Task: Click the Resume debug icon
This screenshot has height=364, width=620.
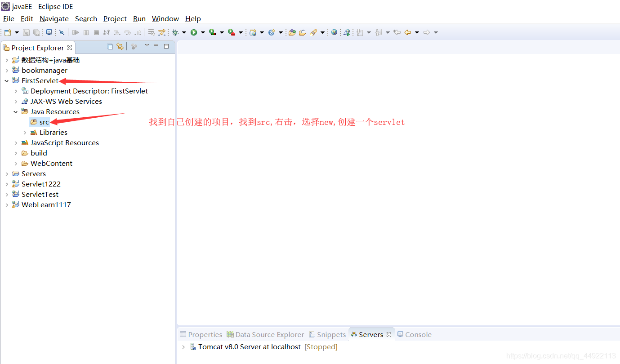Action: [x=76, y=32]
